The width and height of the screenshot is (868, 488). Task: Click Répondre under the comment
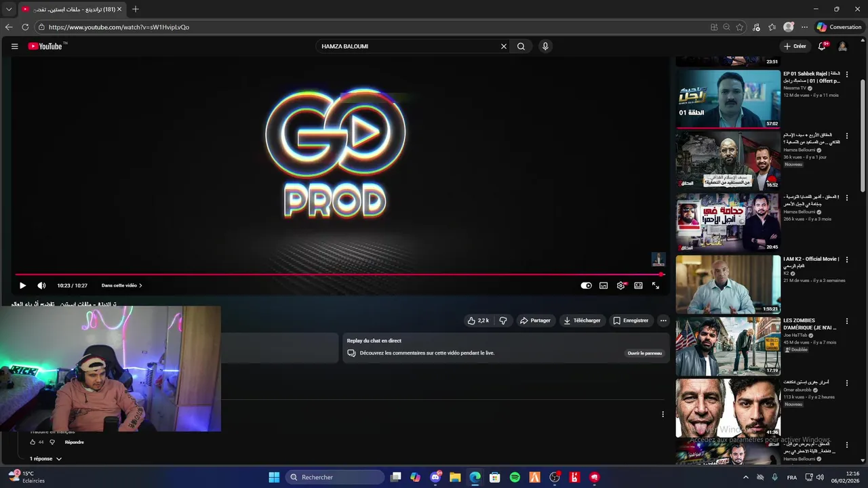click(x=74, y=443)
